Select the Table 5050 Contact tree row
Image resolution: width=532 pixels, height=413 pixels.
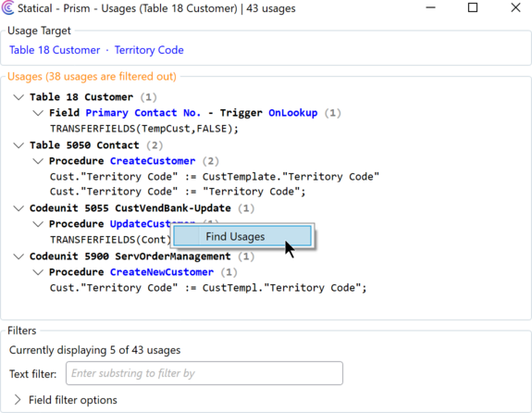coord(96,145)
